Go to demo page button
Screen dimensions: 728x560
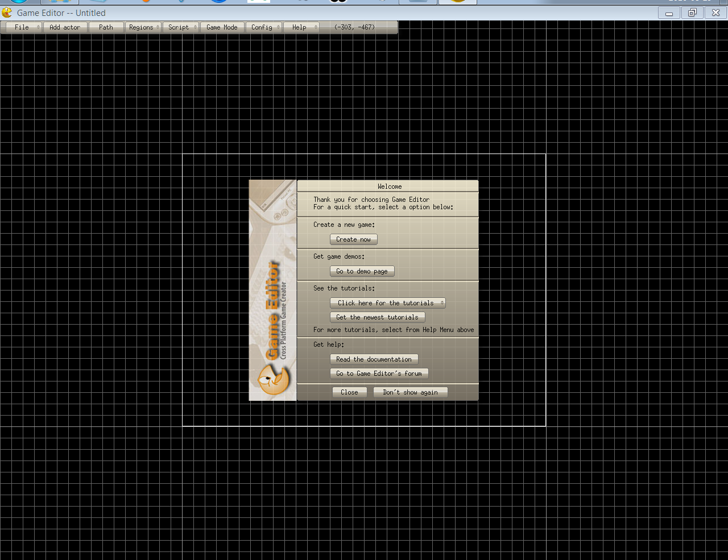[x=362, y=271]
